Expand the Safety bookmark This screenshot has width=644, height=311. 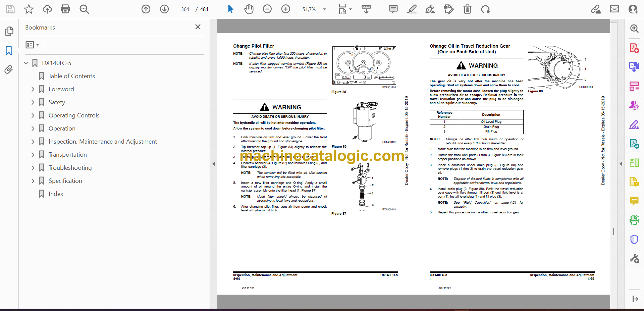click(x=33, y=102)
